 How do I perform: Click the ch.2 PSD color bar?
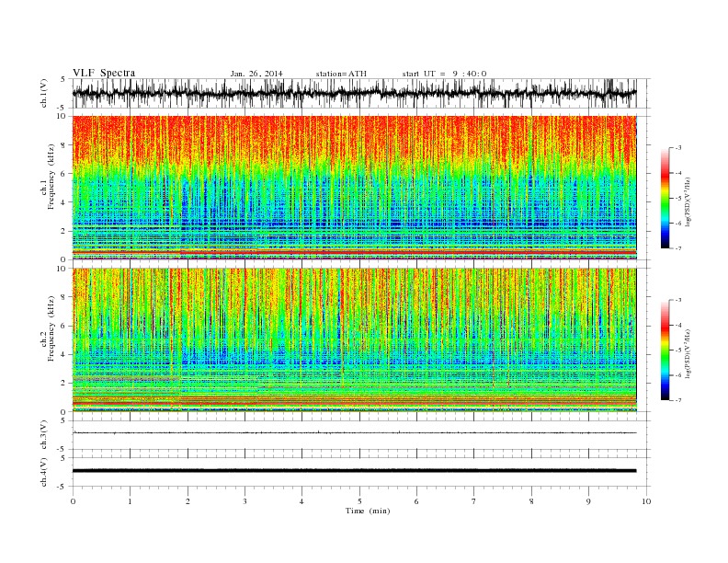[x=665, y=350]
